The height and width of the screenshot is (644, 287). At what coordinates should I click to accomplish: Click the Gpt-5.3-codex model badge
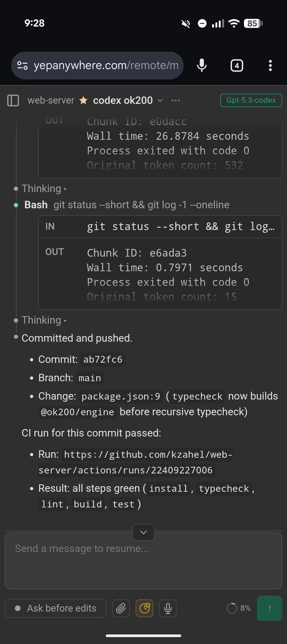(251, 100)
